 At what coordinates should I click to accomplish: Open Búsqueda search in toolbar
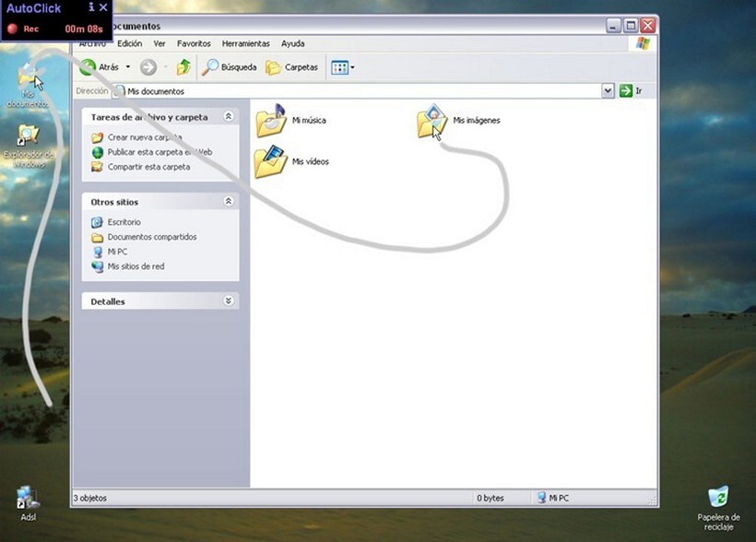pyautogui.click(x=229, y=67)
